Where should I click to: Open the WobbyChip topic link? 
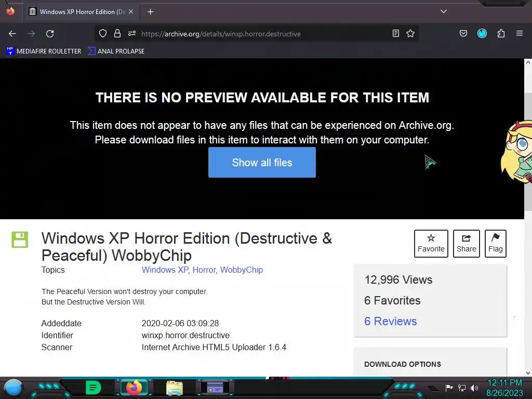tap(242, 270)
